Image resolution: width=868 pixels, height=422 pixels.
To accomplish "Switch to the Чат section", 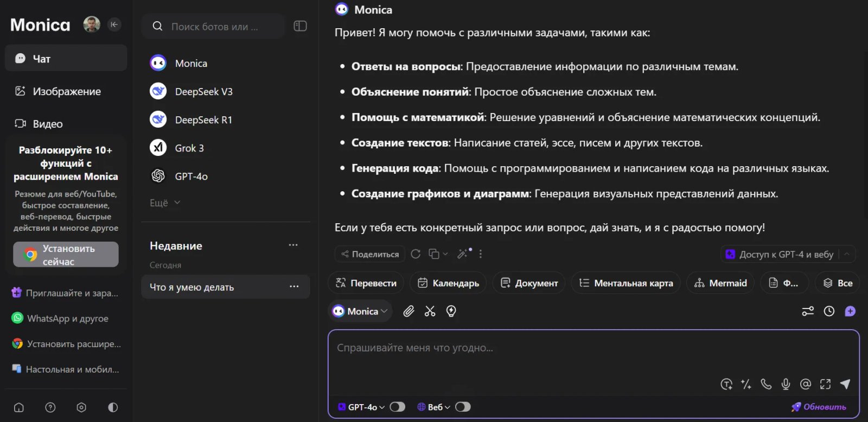I will pos(66,58).
